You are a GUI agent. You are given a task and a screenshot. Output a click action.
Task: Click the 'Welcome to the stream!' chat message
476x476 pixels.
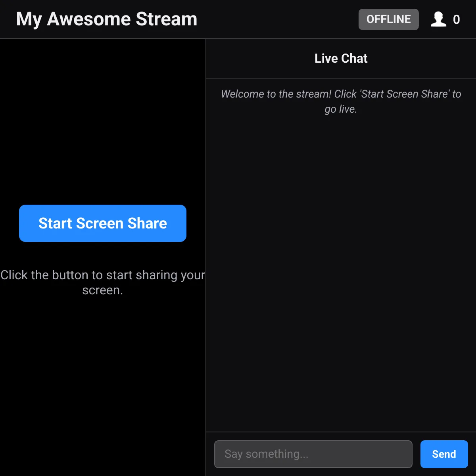[341, 102]
